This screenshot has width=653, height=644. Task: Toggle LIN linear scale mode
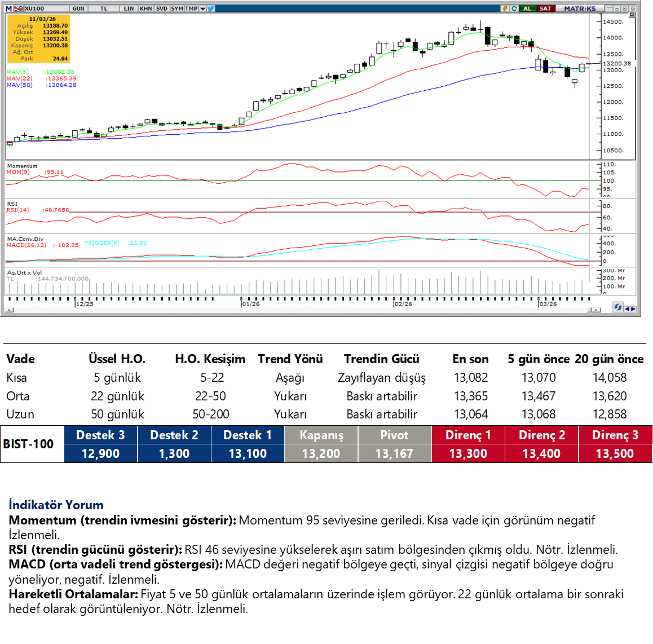129,8
